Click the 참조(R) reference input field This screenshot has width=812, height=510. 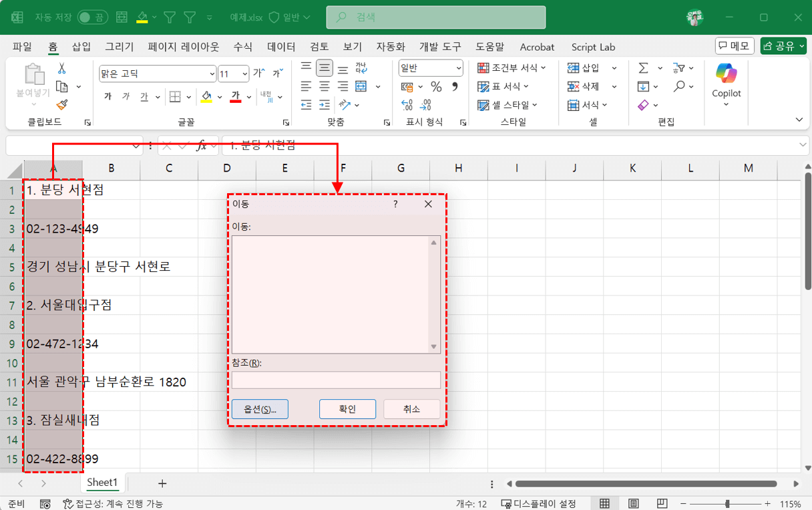[336, 380]
